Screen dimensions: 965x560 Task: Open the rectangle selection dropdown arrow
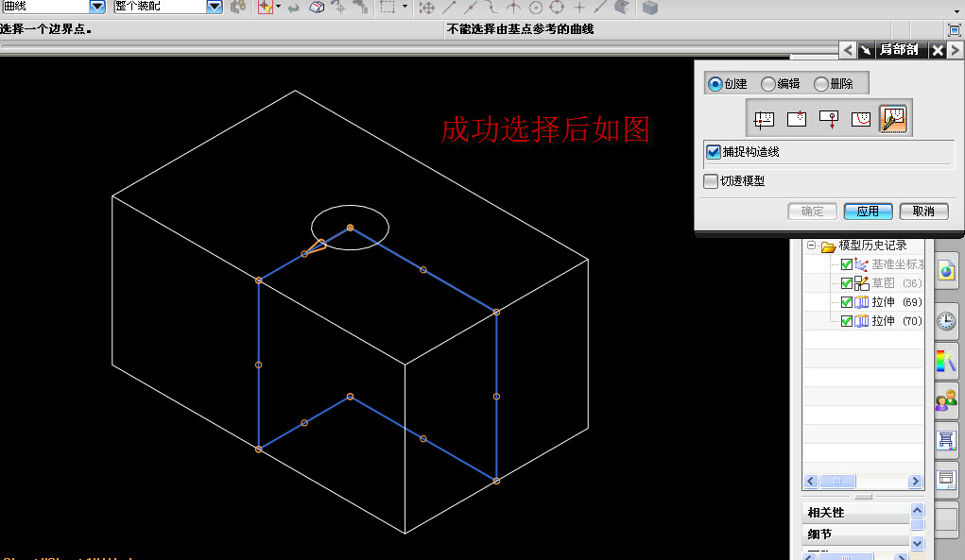click(x=405, y=7)
